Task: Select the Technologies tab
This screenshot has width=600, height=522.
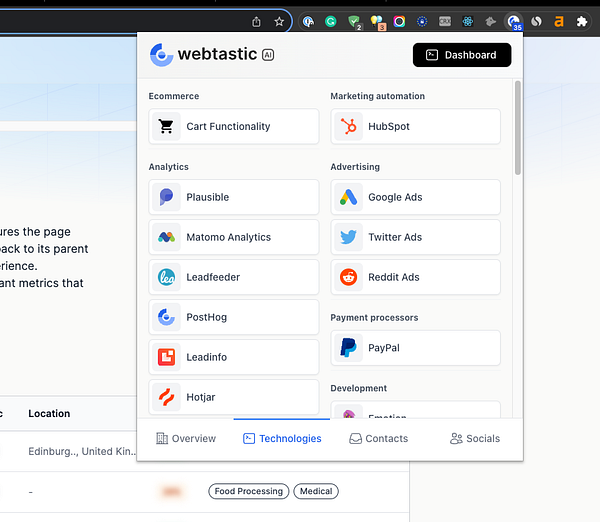Action: [282, 439]
